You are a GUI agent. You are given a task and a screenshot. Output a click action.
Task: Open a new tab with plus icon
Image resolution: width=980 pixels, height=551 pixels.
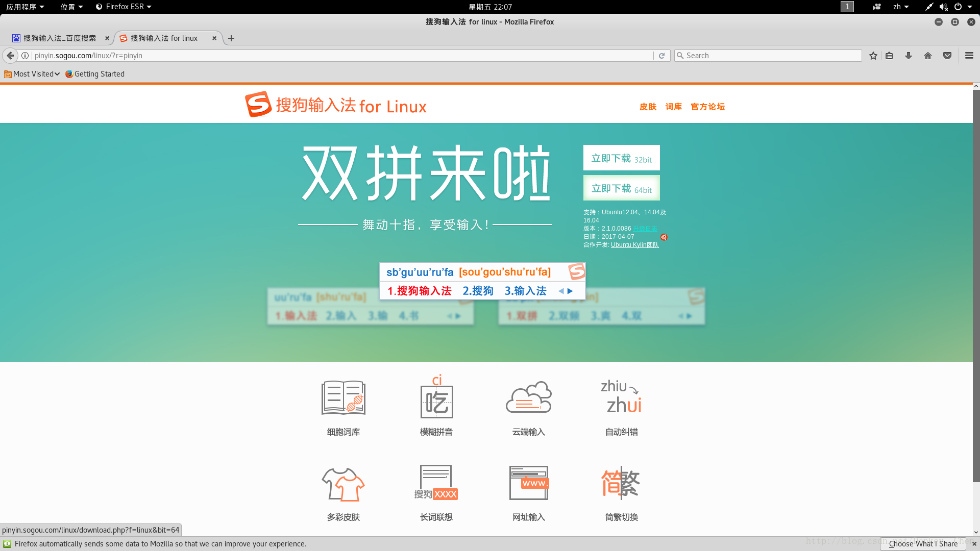click(231, 38)
